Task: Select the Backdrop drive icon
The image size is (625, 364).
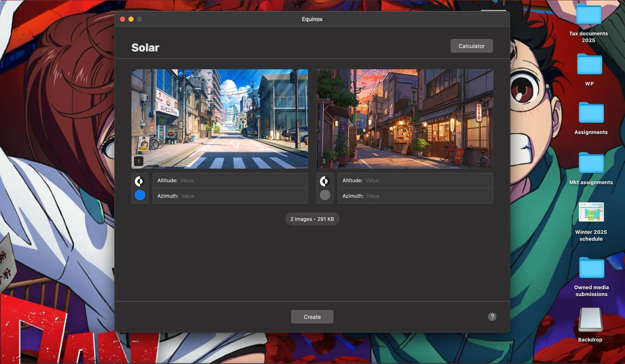Action: pyautogui.click(x=590, y=320)
